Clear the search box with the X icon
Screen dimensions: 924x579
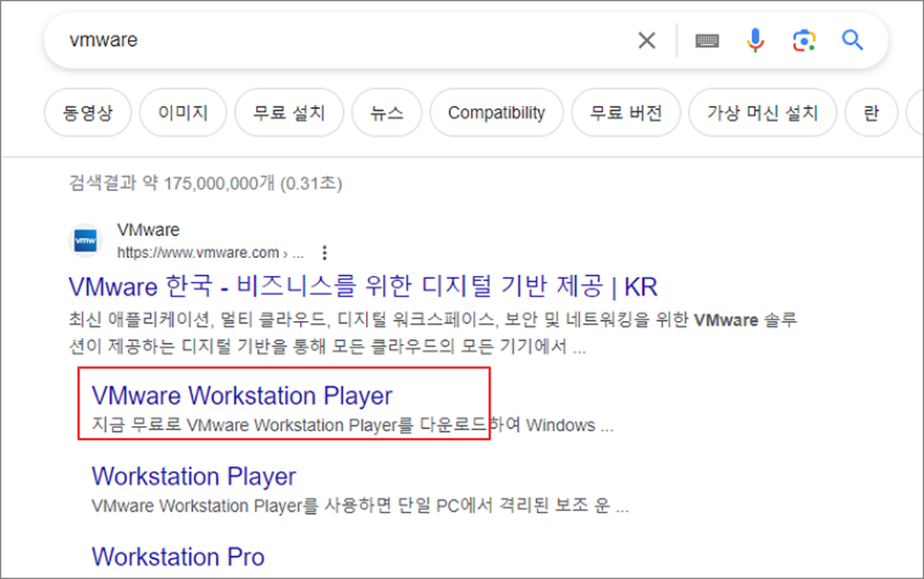[x=647, y=40]
